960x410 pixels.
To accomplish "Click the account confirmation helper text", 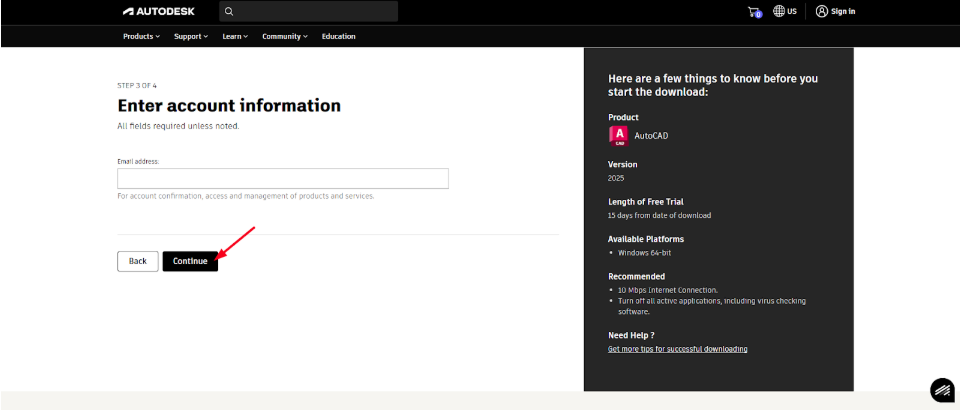I will coord(246,196).
